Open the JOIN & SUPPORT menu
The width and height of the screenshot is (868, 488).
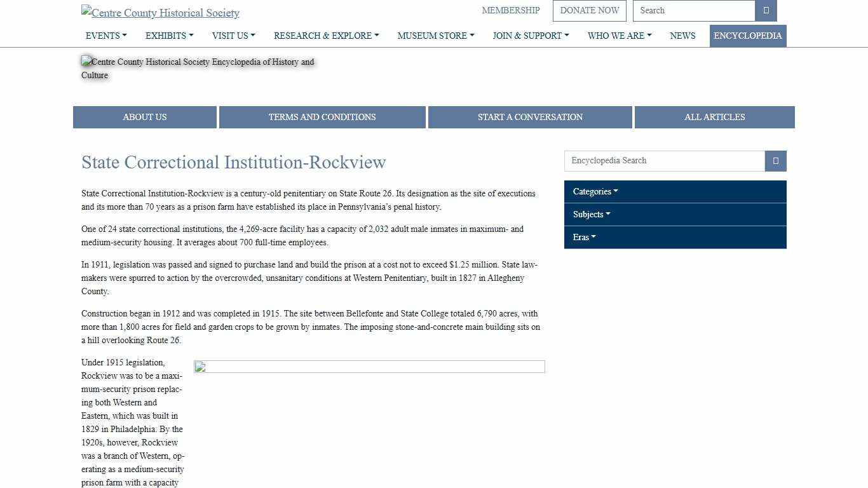coord(531,36)
